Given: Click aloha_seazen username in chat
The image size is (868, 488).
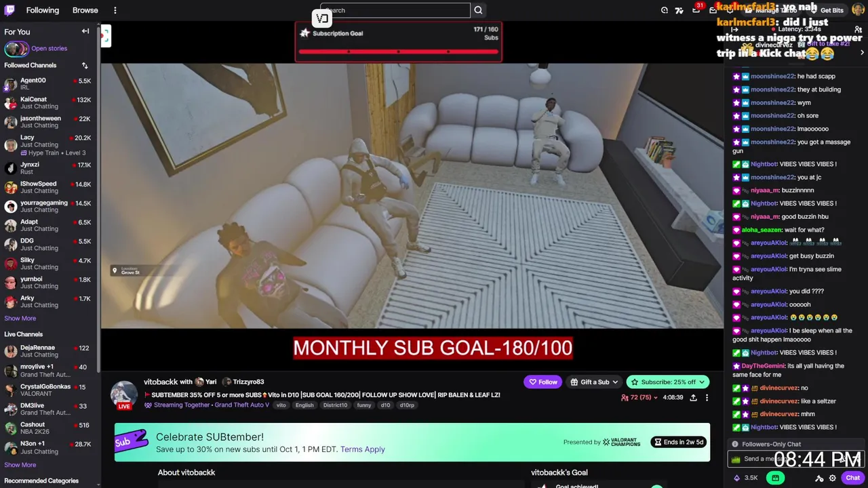Looking at the screenshot, I should (762, 230).
